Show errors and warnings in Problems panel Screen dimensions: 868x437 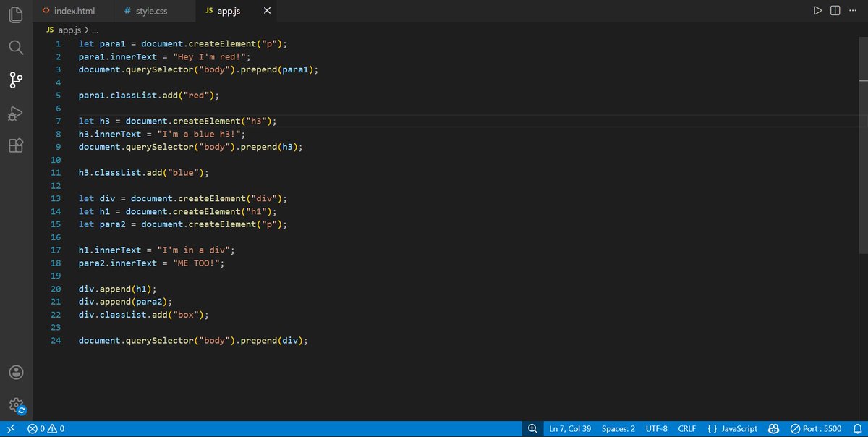(46, 429)
